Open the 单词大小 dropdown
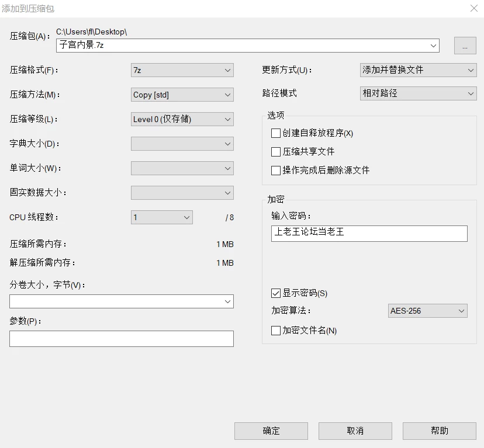484x448 pixels. coord(182,168)
